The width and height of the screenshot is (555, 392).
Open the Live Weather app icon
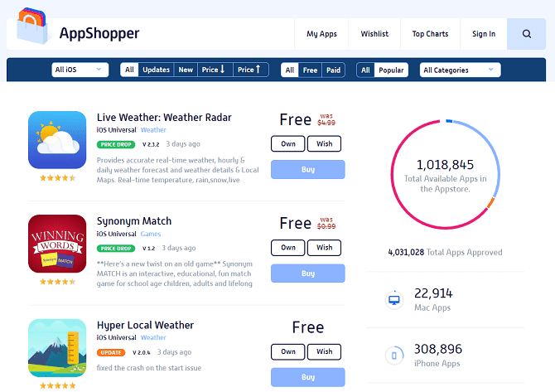[x=57, y=140]
